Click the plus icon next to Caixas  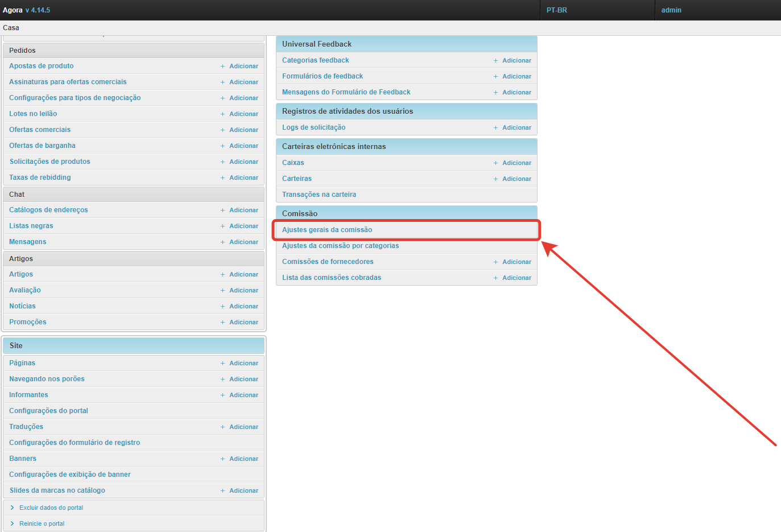pos(495,163)
